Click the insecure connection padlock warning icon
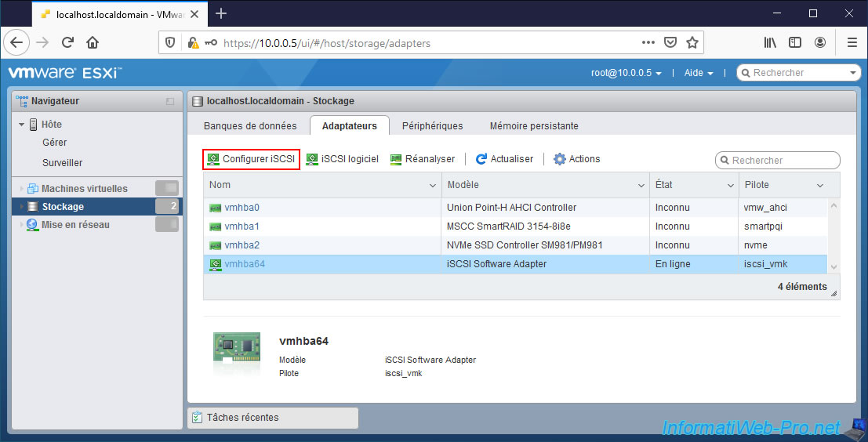 [193, 42]
